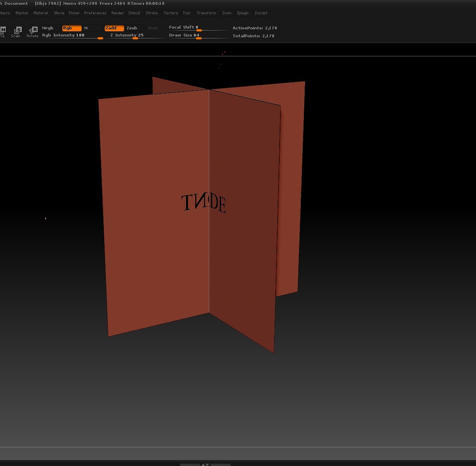Select the Scale transform tool
This screenshot has width=476, height=466.
tap(17, 32)
